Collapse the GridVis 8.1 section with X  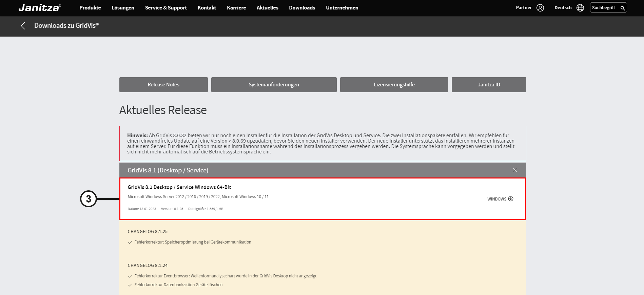515,170
